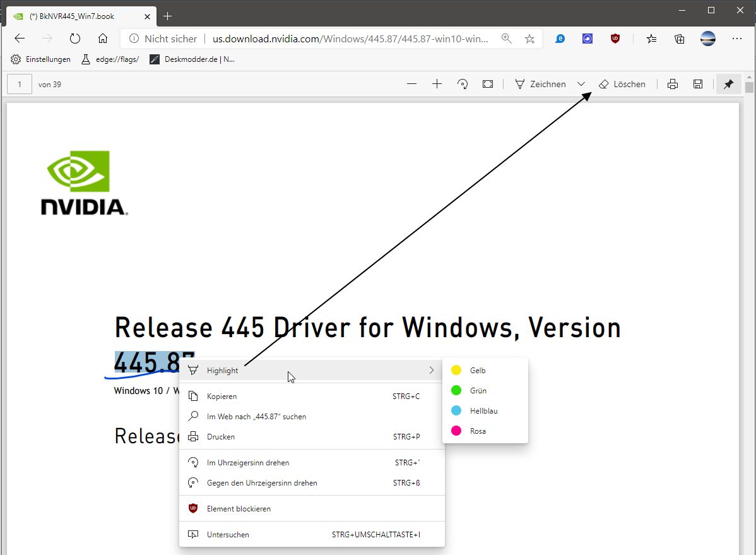Click the NVIDIA logo image
This screenshot has height=555, width=756.
(85, 183)
